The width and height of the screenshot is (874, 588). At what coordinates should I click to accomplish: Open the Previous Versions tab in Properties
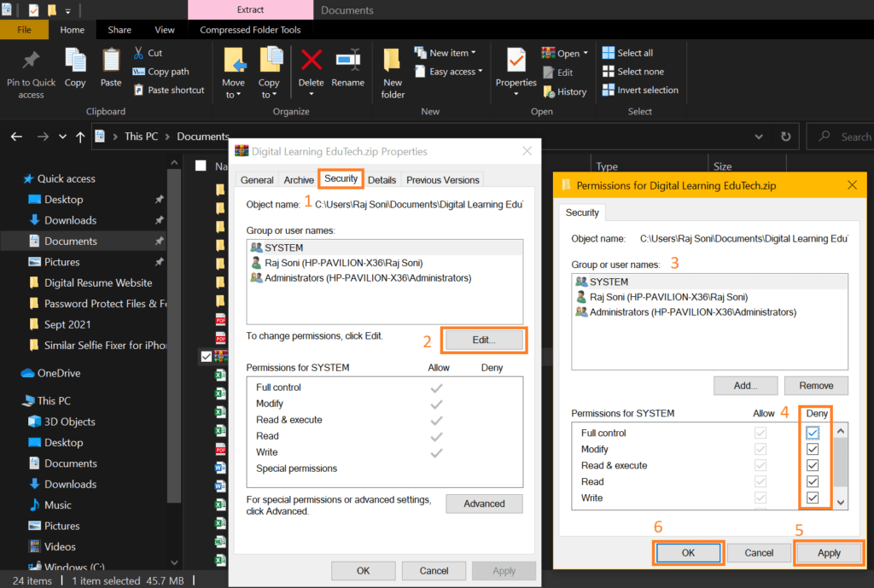click(442, 179)
